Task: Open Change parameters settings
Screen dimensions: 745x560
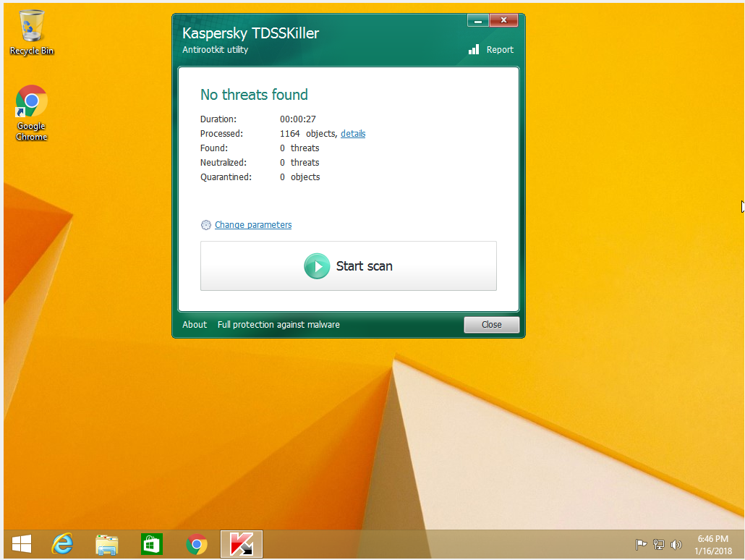Action: pos(252,225)
